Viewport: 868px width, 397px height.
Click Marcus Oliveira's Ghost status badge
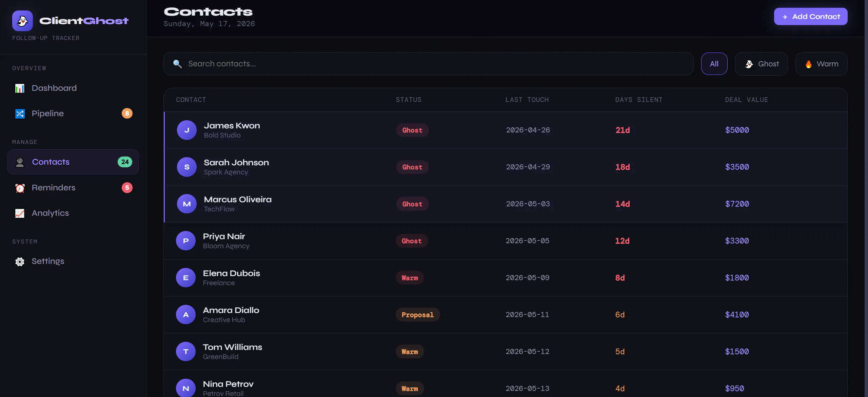tap(412, 204)
